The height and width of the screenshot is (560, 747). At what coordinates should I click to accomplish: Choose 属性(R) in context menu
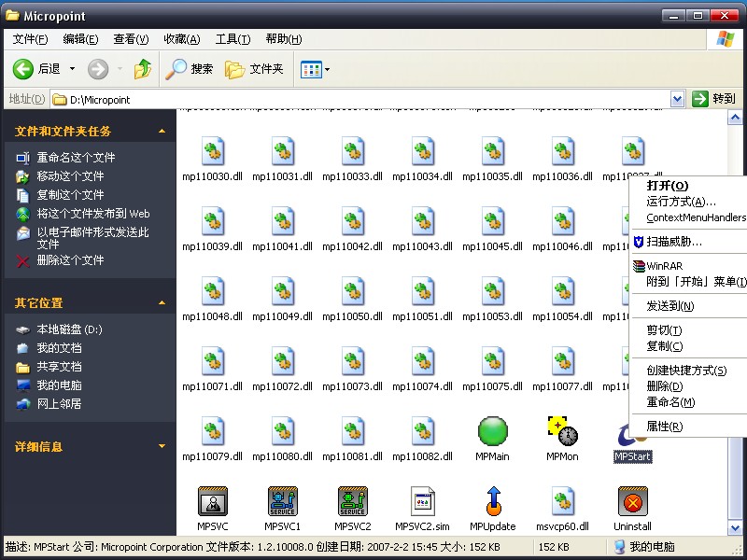coord(664,427)
